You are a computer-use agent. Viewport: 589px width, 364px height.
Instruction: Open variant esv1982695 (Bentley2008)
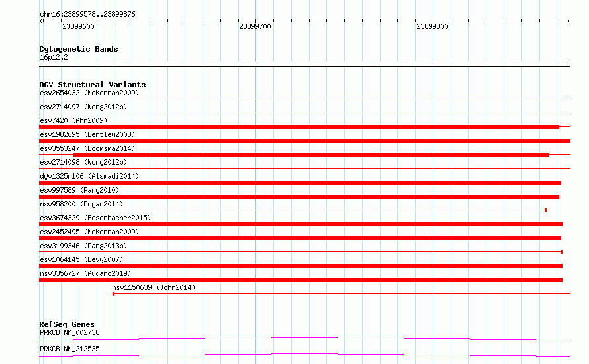coord(87,134)
